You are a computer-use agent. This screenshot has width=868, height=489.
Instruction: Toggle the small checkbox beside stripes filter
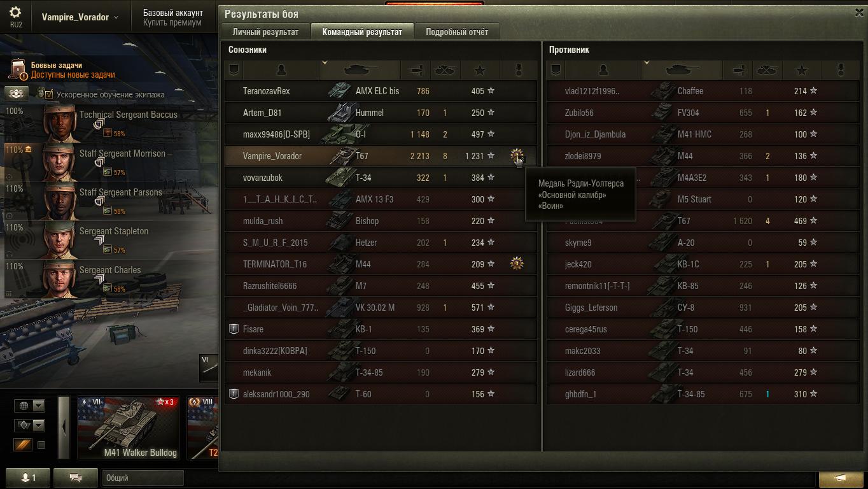click(41, 445)
